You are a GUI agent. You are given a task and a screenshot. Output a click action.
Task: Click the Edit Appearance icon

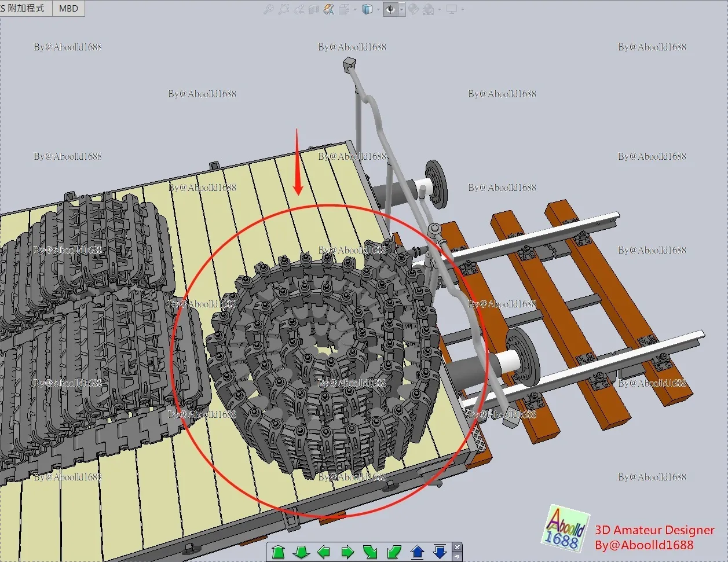413,9
